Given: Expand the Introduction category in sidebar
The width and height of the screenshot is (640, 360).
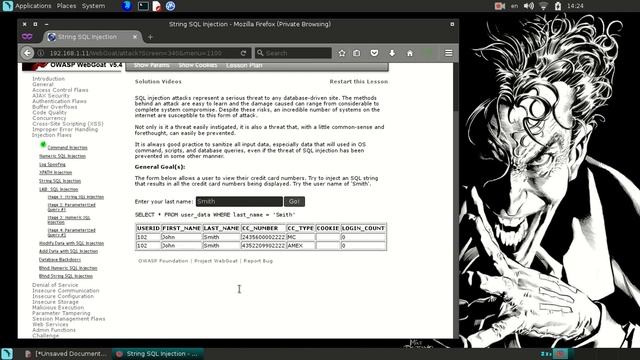Looking at the screenshot, I should click(x=49, y=79).
